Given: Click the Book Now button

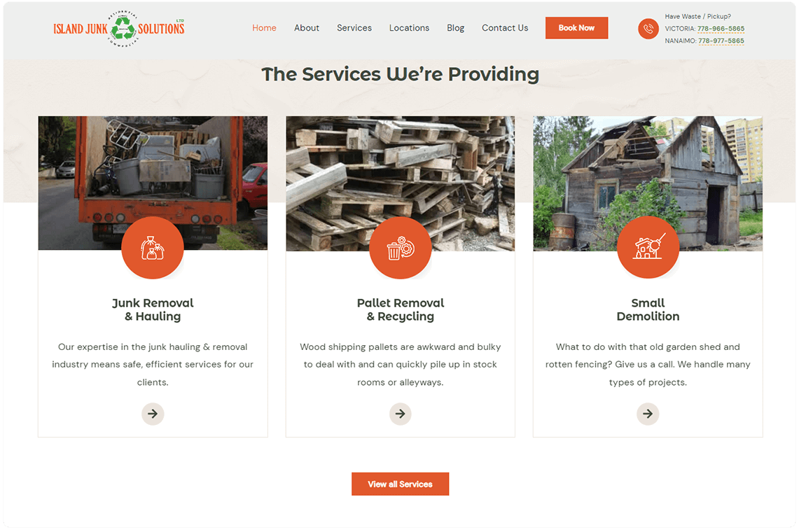Looking at the screenshot, I should coord(576,28).
